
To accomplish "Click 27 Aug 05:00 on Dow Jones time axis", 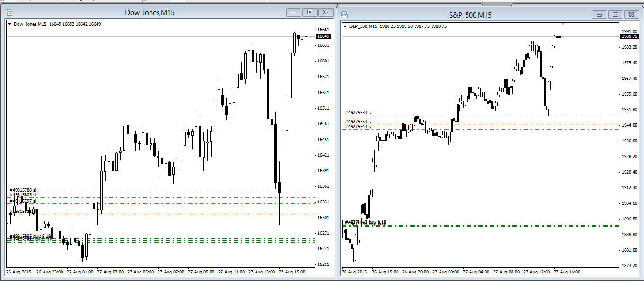I will (x=141, y=272).
